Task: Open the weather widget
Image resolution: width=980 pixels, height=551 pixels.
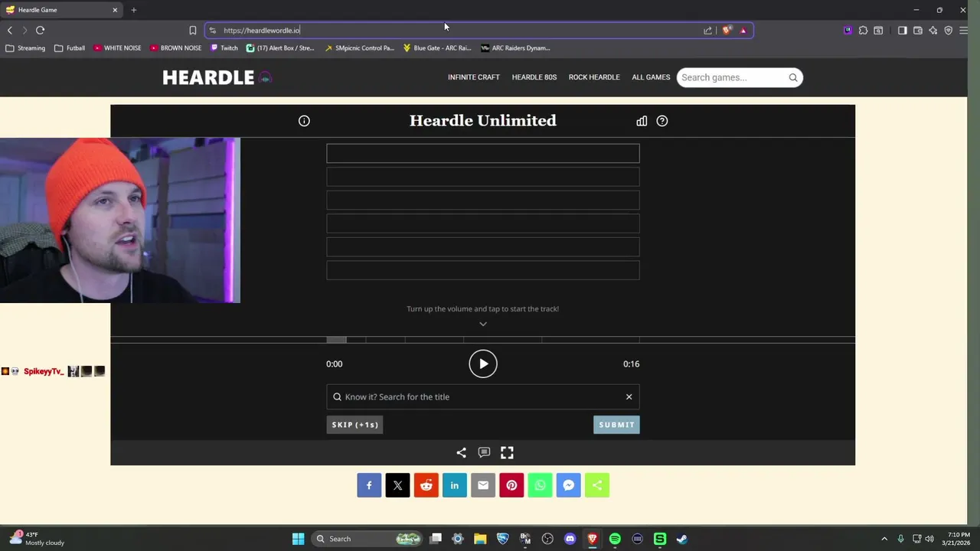Action: tap(38, 539)
